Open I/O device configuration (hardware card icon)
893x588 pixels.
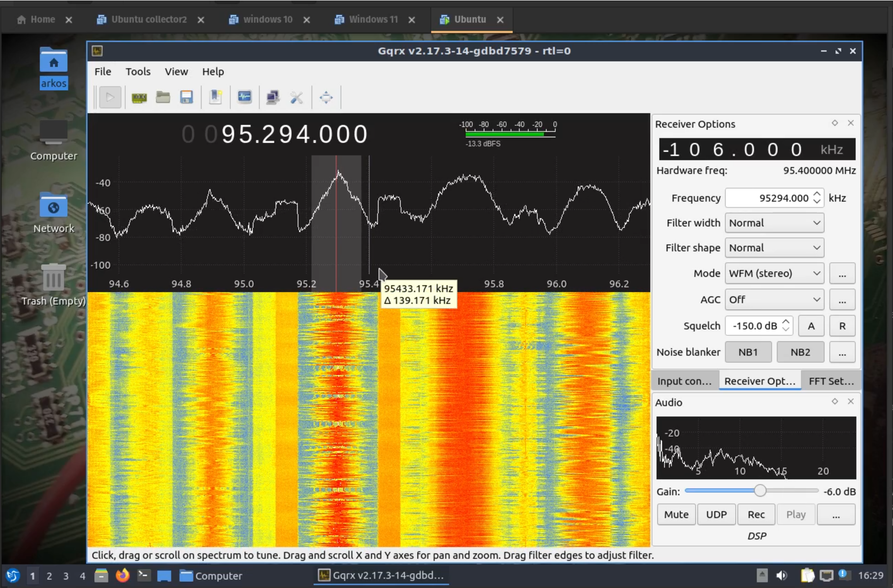139,98
